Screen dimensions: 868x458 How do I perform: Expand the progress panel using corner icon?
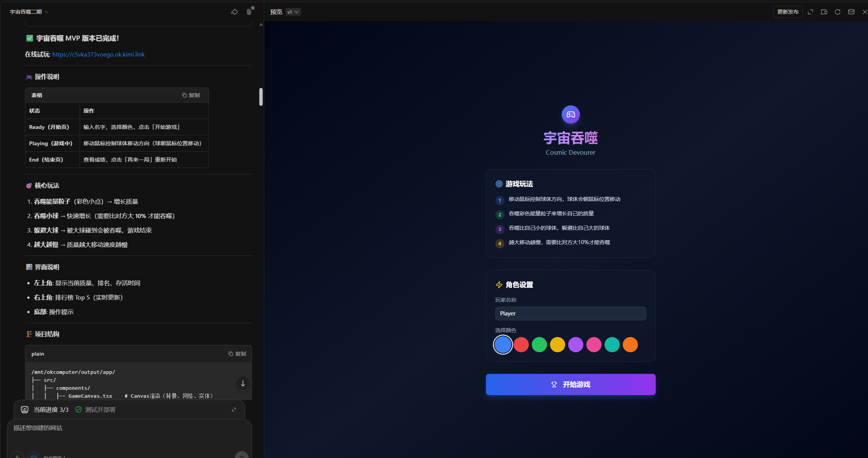234,409
